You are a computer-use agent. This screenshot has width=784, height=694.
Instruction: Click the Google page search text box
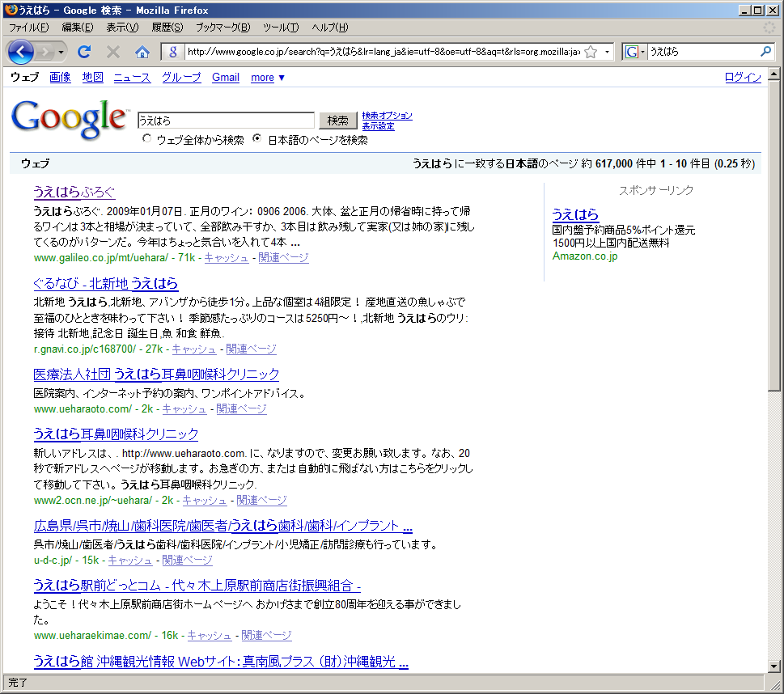point(226,121)
